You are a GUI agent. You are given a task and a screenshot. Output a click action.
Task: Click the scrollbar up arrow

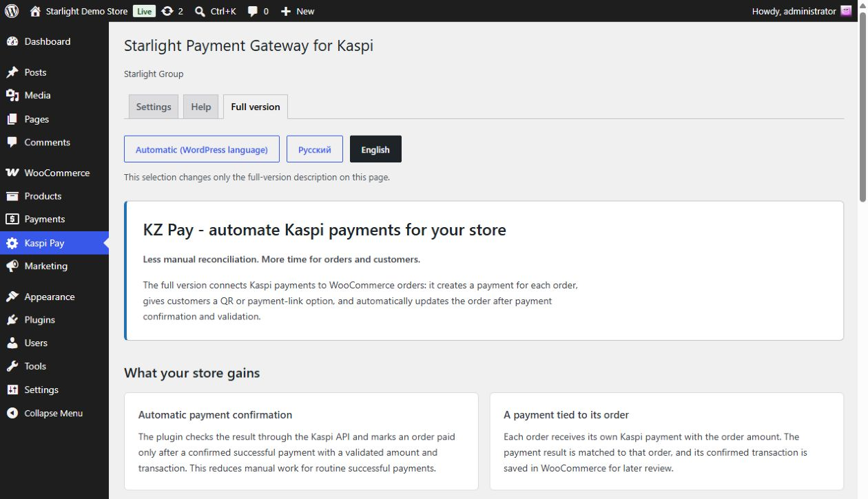coord(862,6)
